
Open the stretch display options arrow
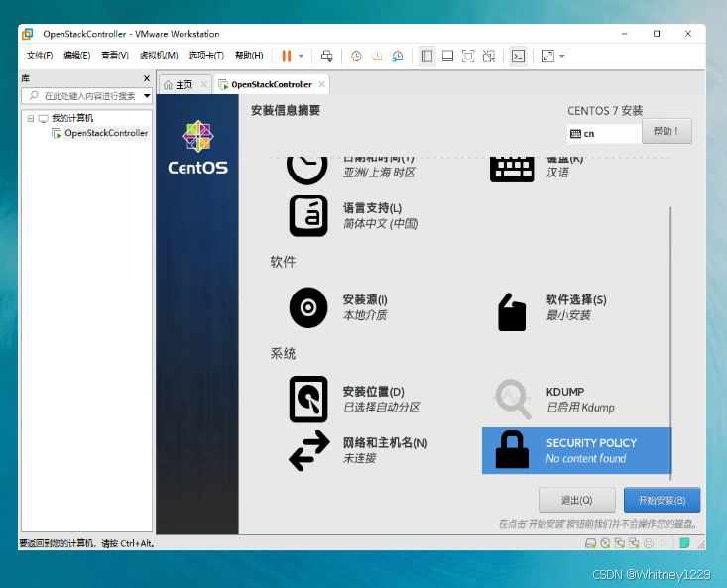(562, 57)
